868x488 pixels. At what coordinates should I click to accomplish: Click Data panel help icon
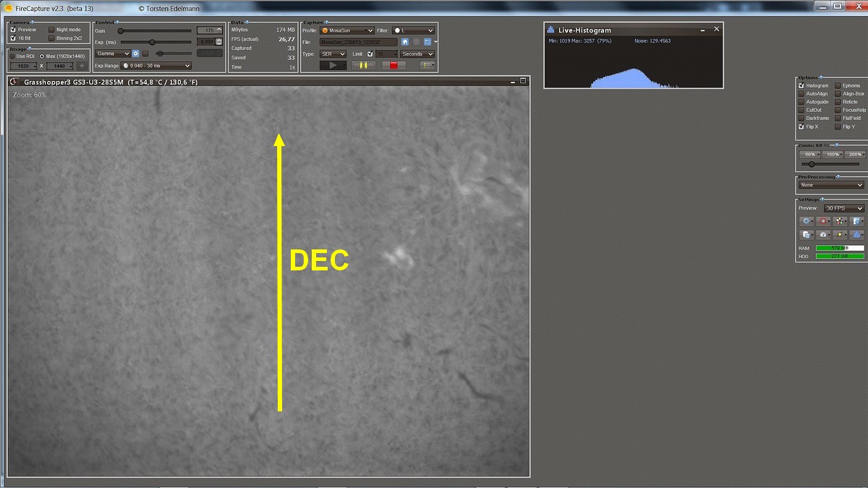point(247,22)
